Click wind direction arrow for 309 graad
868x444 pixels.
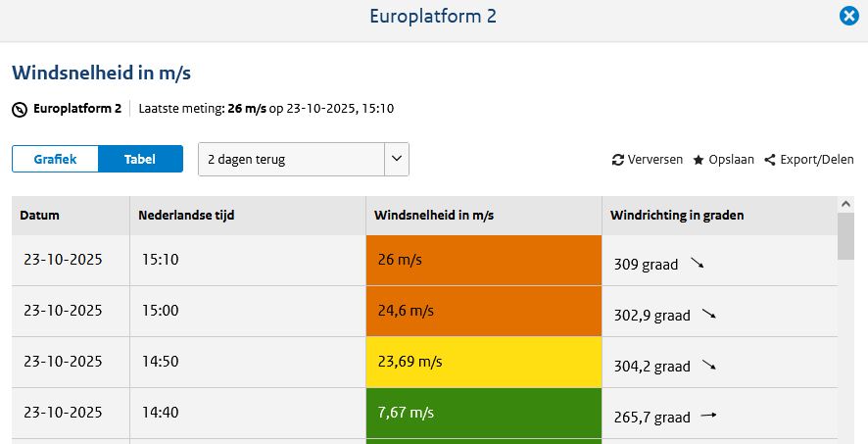pos(698,264)
